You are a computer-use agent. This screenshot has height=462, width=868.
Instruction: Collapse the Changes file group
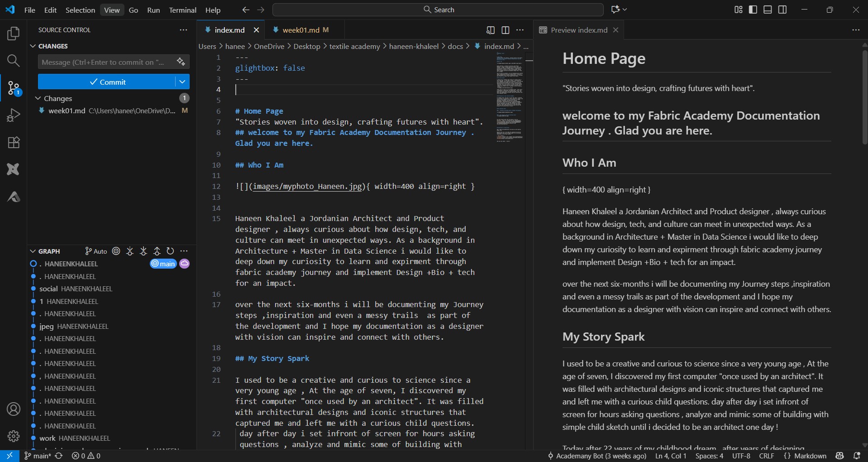point(38,98)
